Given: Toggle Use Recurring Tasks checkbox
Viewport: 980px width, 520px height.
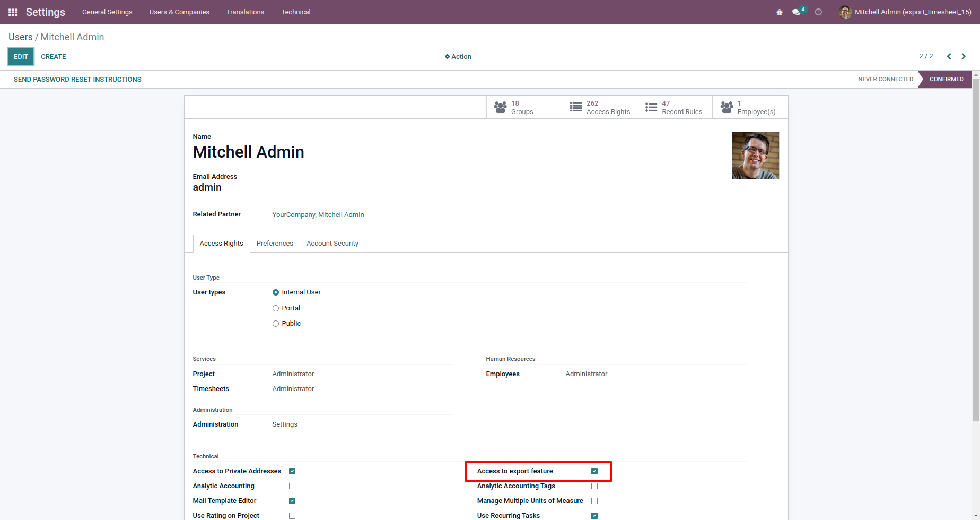Looking at the screenshot, I should pyautogui.click(x=594, y=516).
